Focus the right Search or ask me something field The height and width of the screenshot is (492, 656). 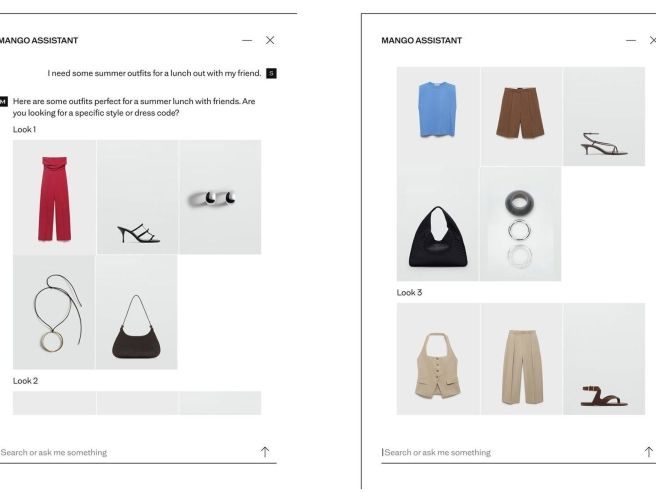510,452
